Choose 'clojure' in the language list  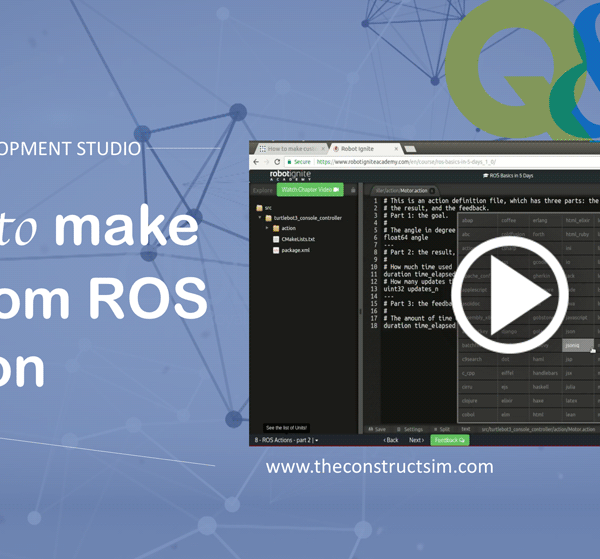[x=470, y=401]
